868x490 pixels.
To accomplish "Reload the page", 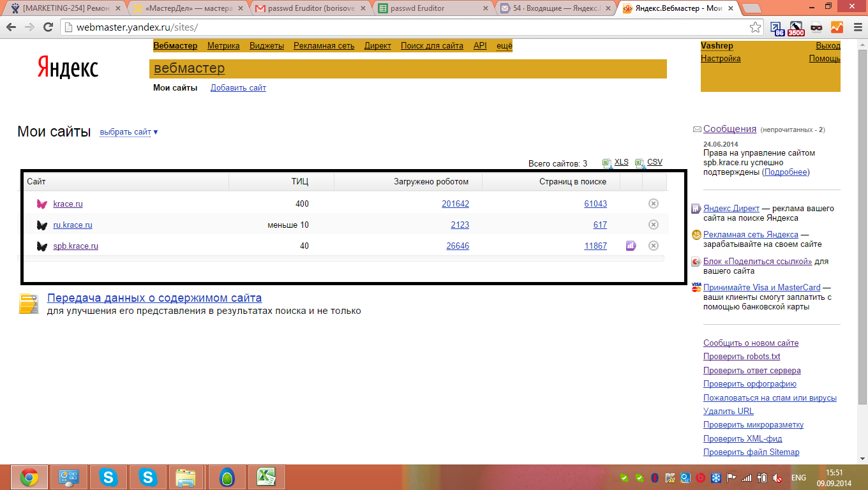I will (x=48, y=27).
